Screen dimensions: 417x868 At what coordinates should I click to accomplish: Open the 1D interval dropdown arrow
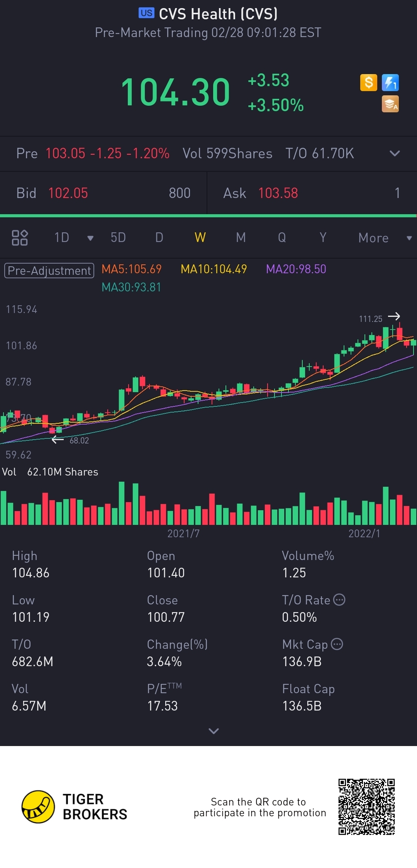point(90,238)
